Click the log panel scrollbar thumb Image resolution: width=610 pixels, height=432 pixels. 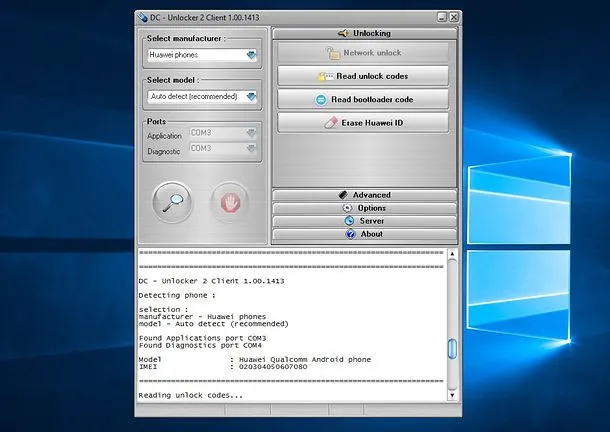(451, 348)
